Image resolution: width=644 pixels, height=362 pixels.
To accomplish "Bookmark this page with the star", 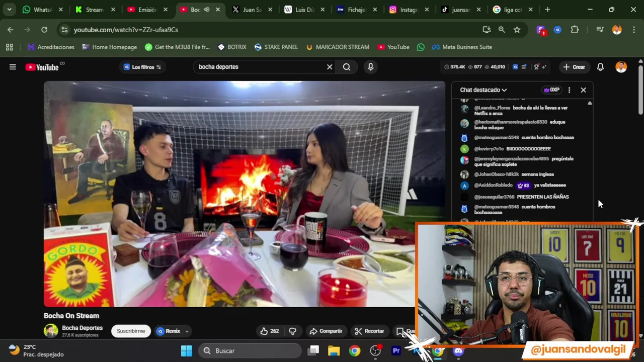I will (x=517, y=30).
